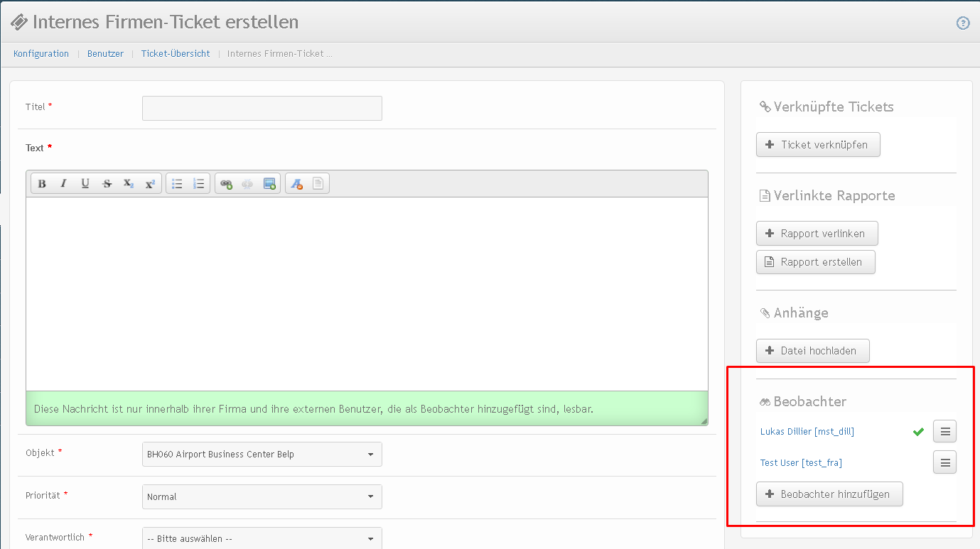Click the Rapport erstellen button
Image resolution: width=980 pixels, height=549 pixels.
pos(815,262)
